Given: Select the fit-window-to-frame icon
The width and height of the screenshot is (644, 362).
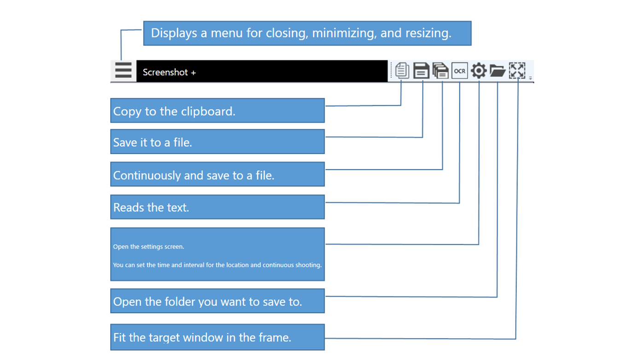Looking at the screenshot, I should tap(516, 71).
